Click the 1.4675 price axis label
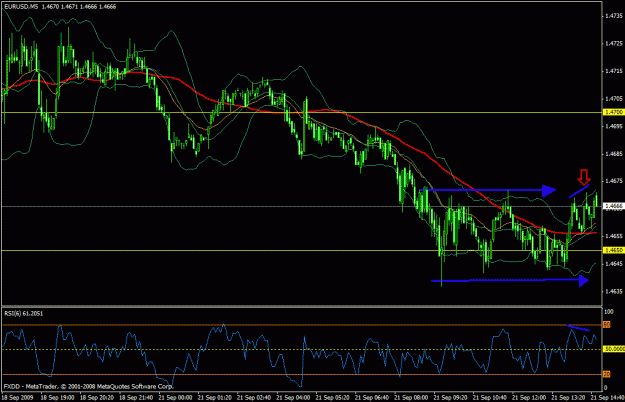The width and height of the screenshot is (625, 402). pos(614,181)
